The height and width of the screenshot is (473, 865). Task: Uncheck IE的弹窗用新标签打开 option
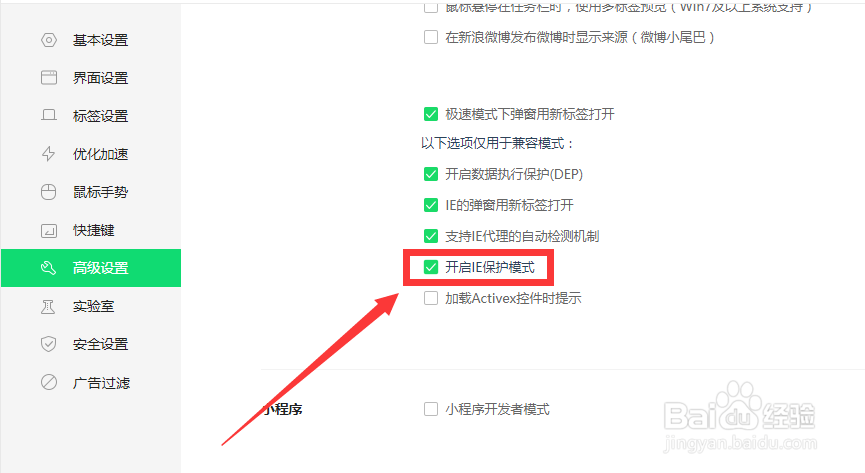431,205
